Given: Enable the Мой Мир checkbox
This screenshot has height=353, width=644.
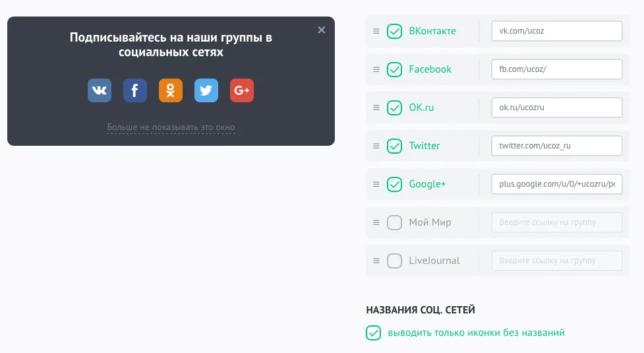Looking at the screenshot, I should coord(394,222).
